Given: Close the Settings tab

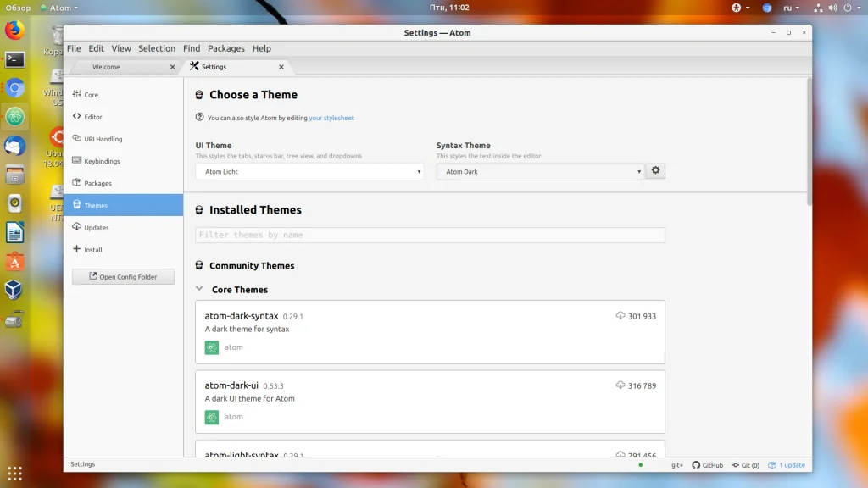Looking at the screenshot, I should click(x=281, y=67).
